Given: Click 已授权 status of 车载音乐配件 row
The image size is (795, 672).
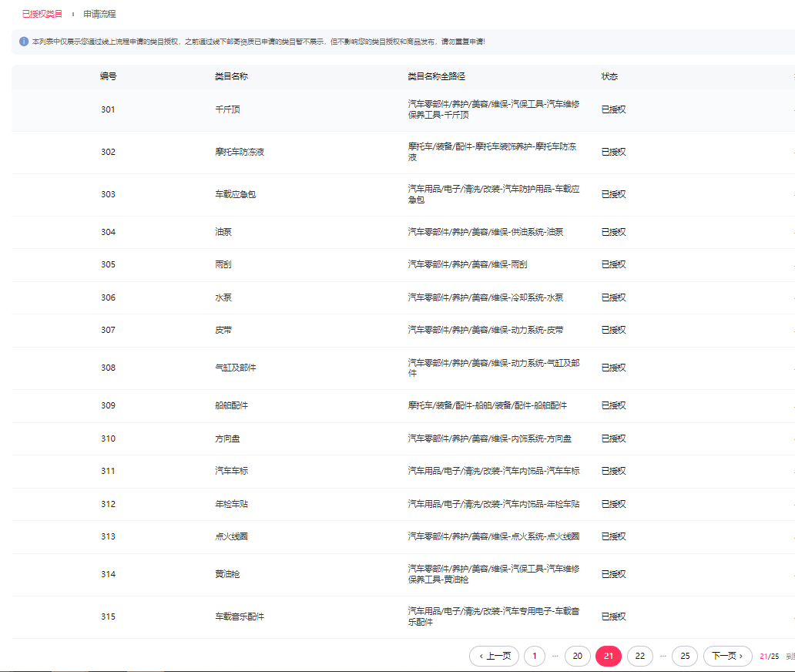Looking at the screenshot, I should (x=613, y=617).
